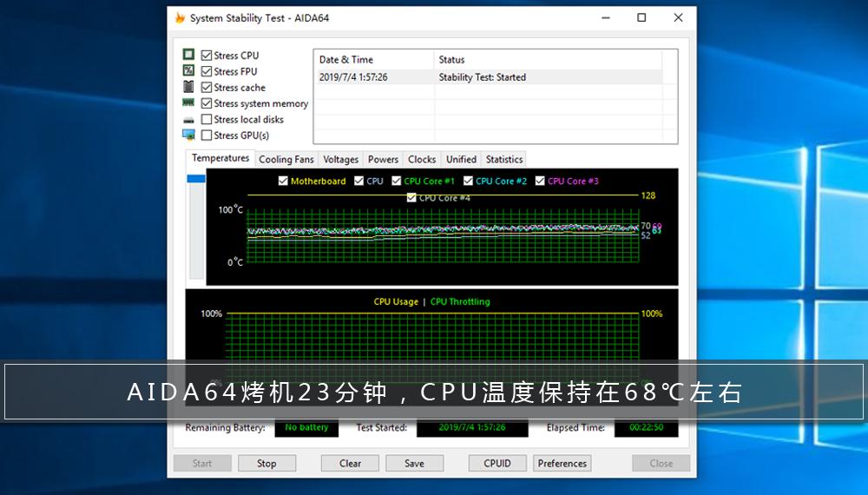The width and height of the screenshot is (868, 495).
Task: Enable the Stress GPU(s) checkbox
Action: 207,135
